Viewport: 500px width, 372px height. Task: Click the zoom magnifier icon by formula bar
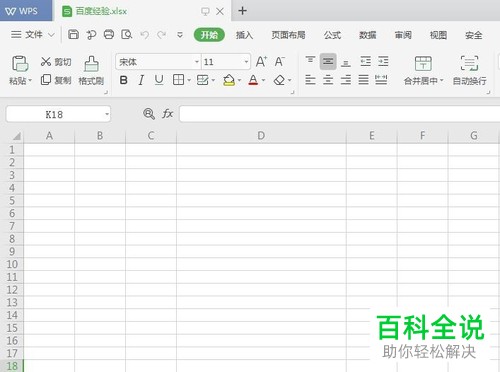point(149,114)
